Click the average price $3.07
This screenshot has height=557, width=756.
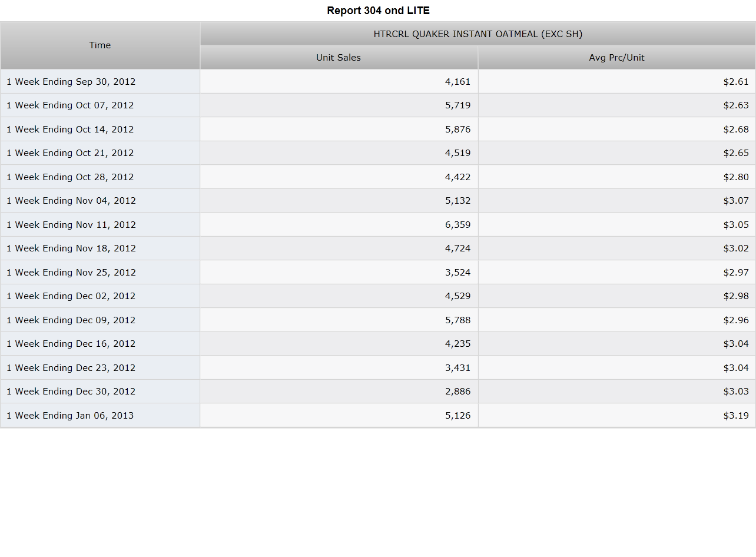(x=736, y=201)
